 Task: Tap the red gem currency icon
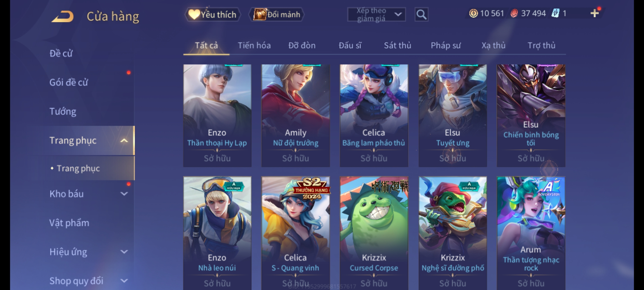pyautogui.click(x=514, y=13)
